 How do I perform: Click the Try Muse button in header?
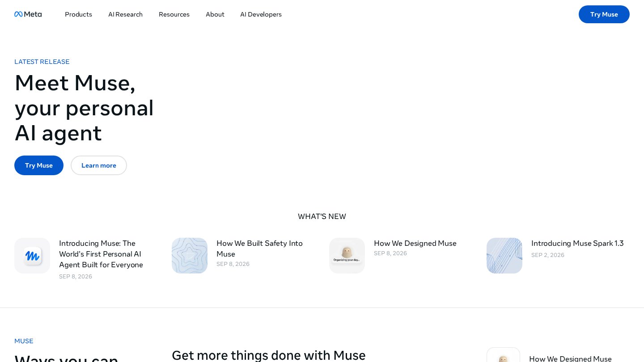[x=604, y=14]
